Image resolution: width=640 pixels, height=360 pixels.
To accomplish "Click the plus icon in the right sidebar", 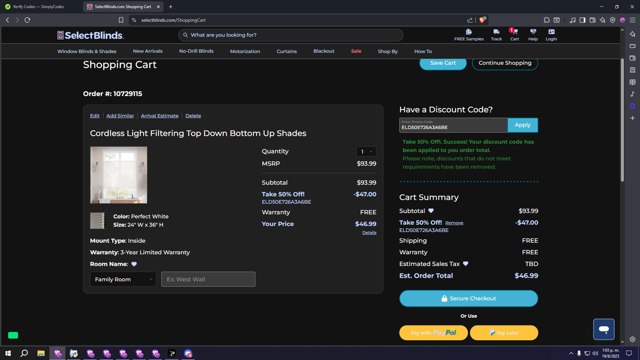I will click(633, 118).
